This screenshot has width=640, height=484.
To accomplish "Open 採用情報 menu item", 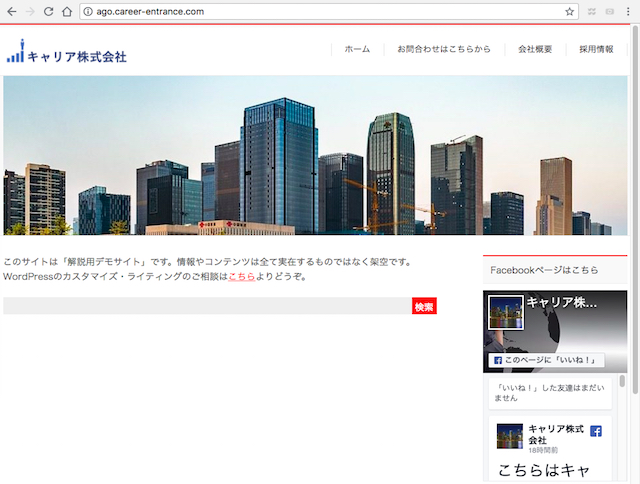I will [596, 49].
